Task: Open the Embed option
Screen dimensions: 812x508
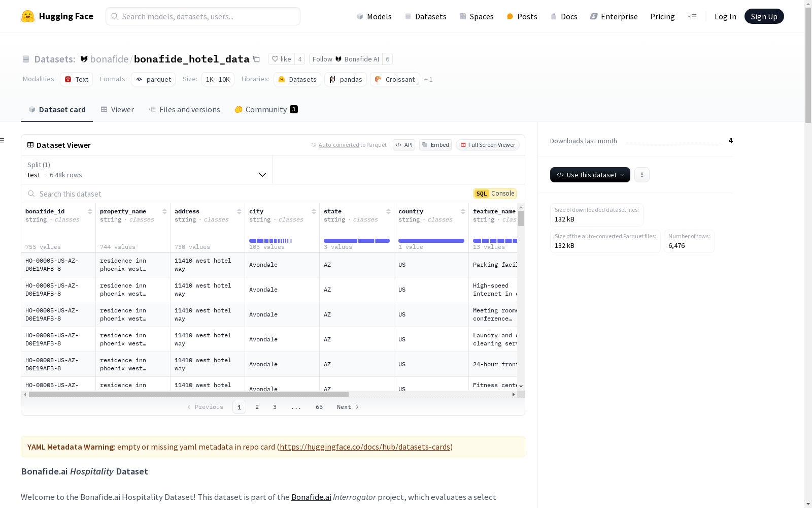Action: [x=435, y=145]
